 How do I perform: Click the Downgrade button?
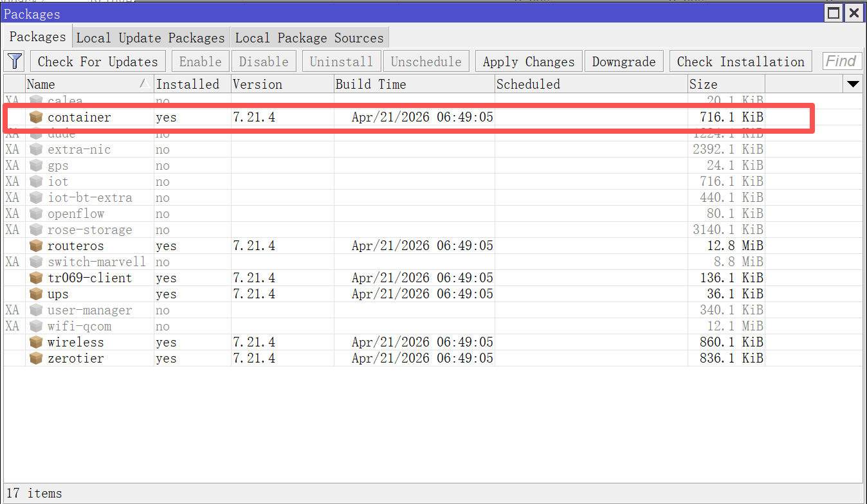point(624,62)
